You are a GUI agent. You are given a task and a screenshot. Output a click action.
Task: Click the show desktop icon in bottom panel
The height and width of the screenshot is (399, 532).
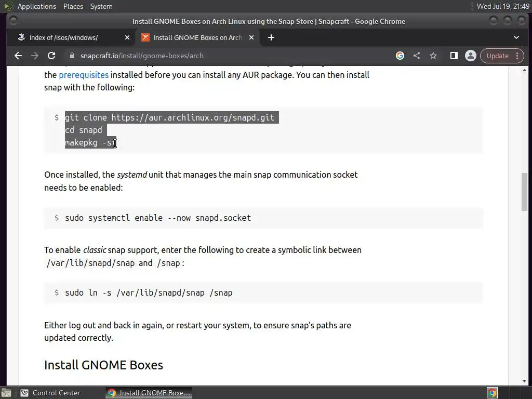pyautogui.click(x=6, y=393)
